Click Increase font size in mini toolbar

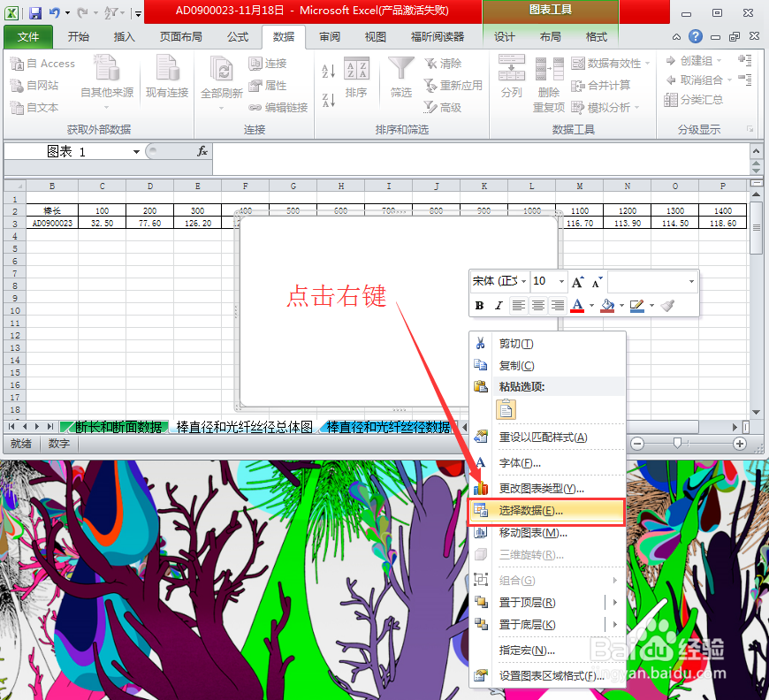578,282
